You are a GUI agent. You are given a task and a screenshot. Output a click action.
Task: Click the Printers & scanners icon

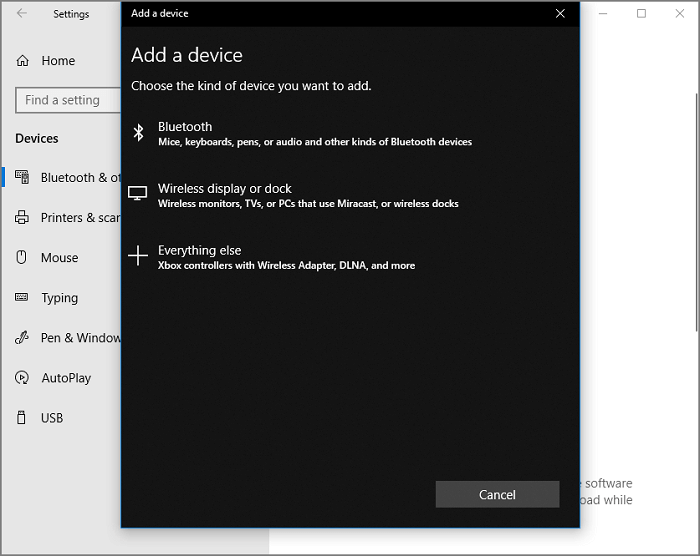[x=22, y=218]
